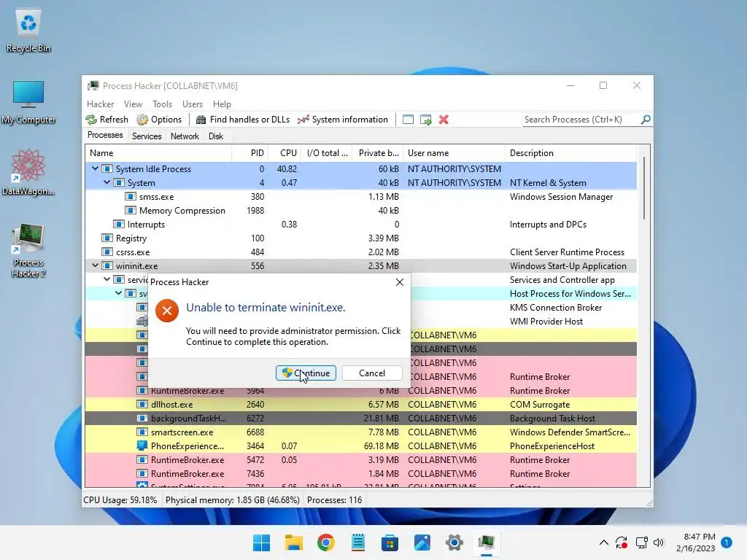Screen dimensions: 747x560
Task: Select the backgroundTaskH... process row
Action: point(360,418)
